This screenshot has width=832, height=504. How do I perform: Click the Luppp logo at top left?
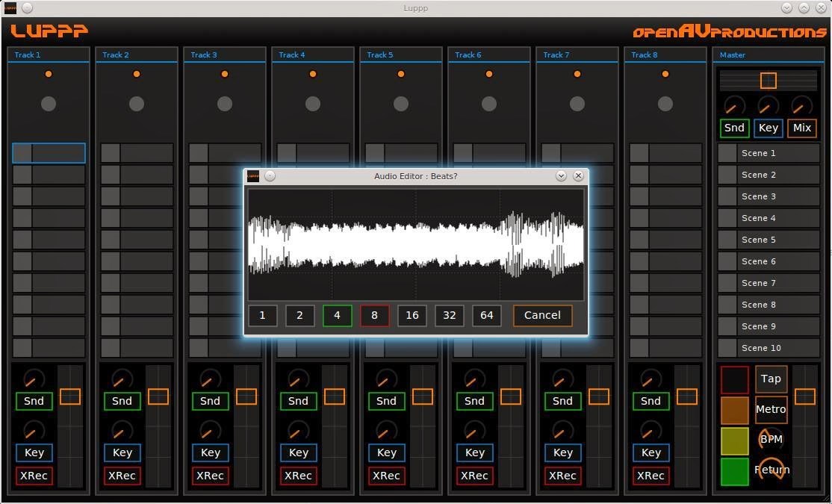click(x=49, y=31)
